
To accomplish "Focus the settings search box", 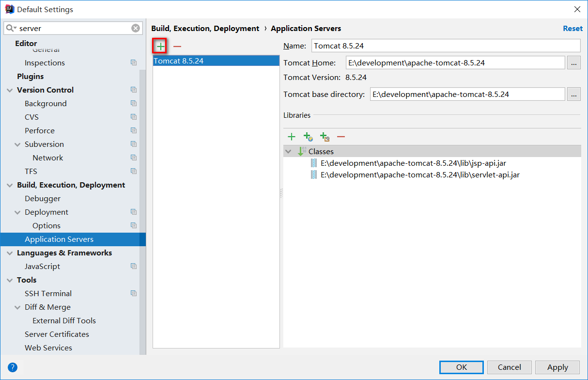I will pyautogui.click(x=73, y=28).
